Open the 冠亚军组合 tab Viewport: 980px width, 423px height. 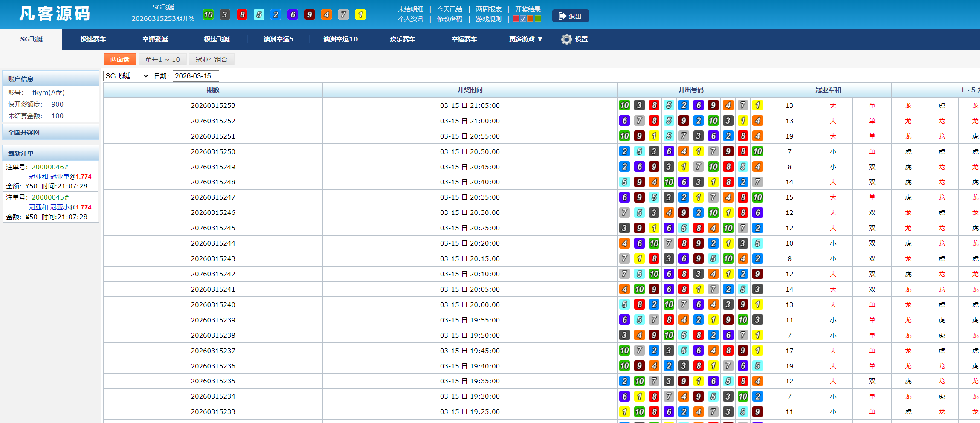(212, 60)
